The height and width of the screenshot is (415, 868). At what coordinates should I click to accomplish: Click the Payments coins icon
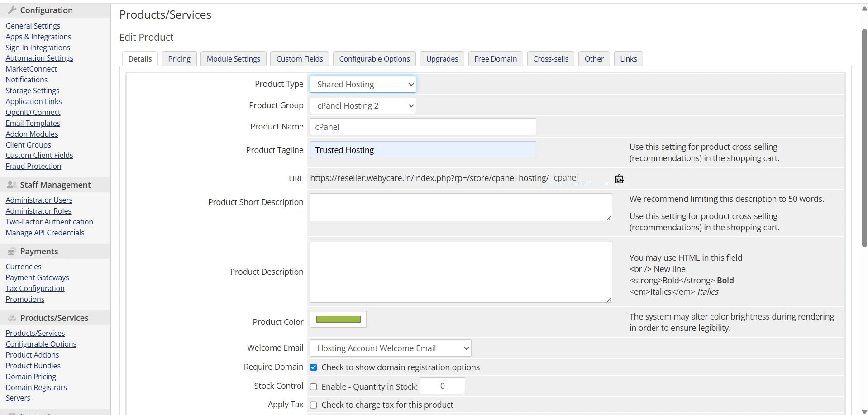(12, 251)
